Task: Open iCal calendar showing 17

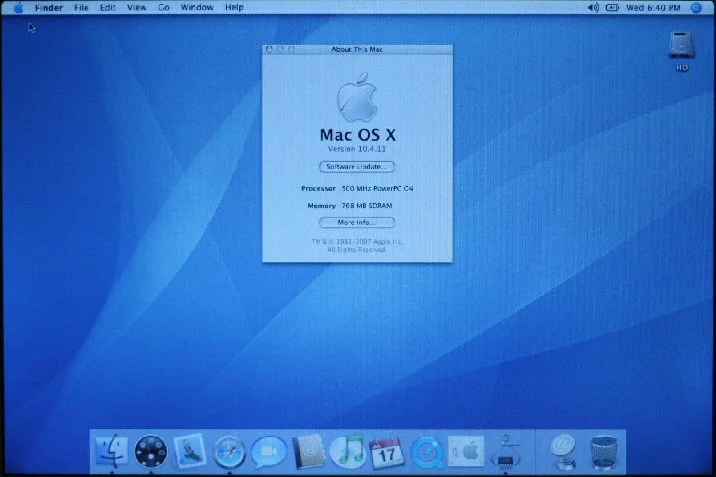Action: [x=387, y=453]
